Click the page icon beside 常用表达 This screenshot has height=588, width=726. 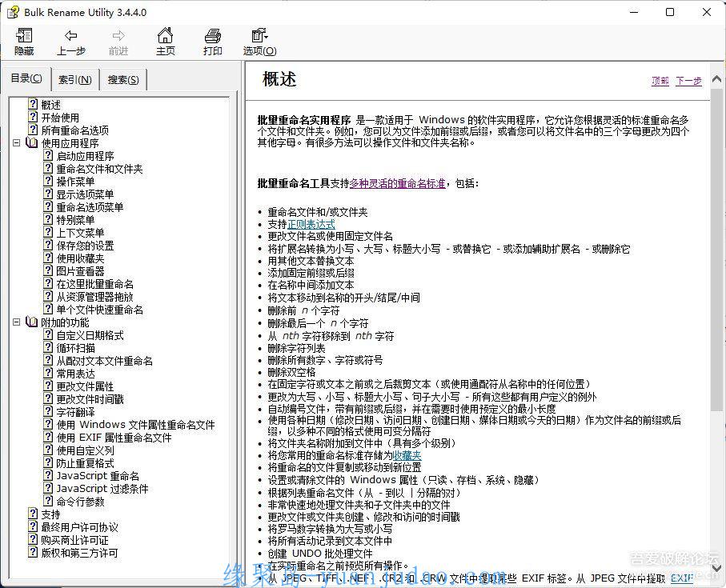click(48, 374)
